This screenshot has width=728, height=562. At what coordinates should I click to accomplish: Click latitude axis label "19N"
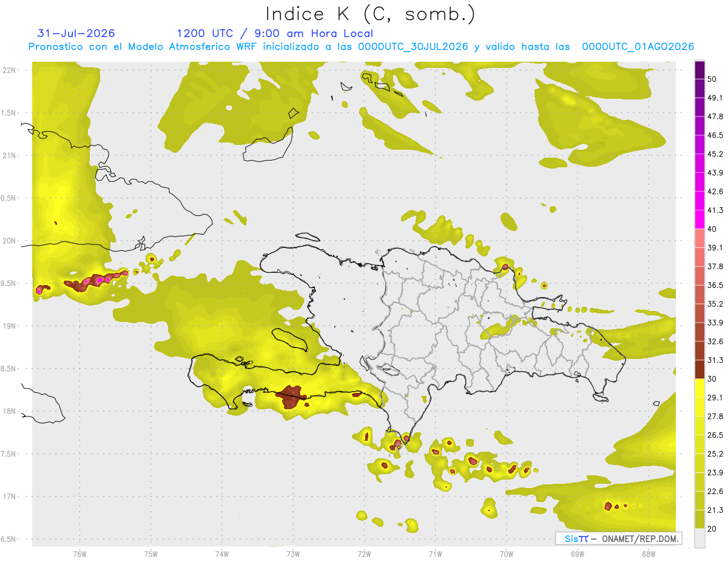click(x=10, y=326)
